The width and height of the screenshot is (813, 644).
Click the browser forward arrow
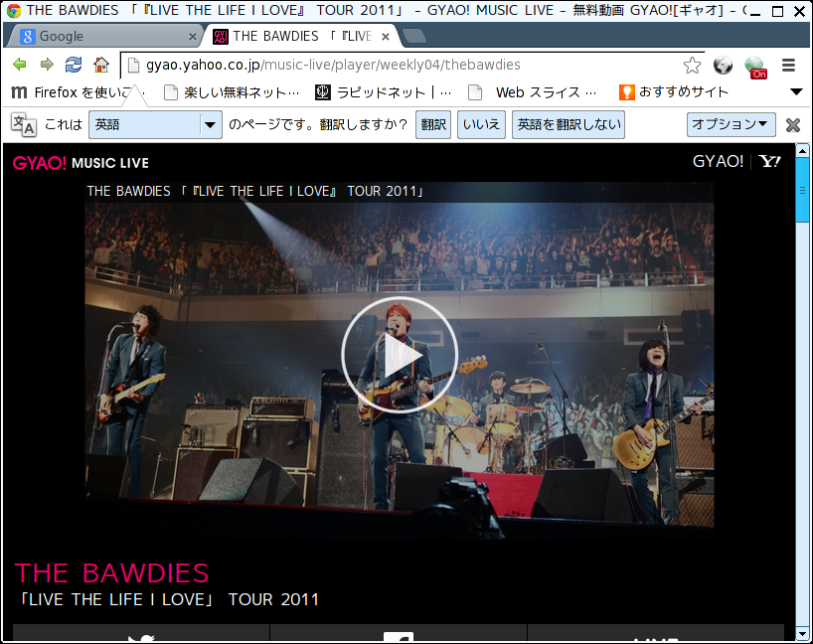tap(47, 65)
